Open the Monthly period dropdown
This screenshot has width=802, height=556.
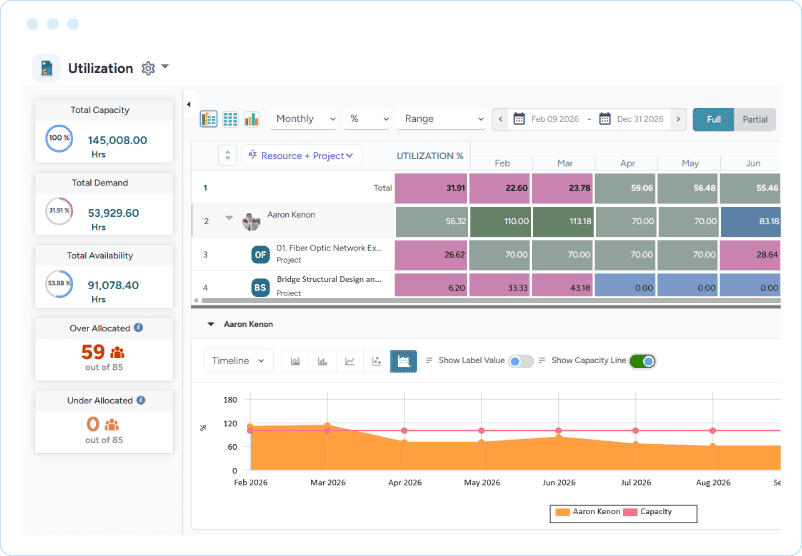pyautogui.click(x=303, y=119)
